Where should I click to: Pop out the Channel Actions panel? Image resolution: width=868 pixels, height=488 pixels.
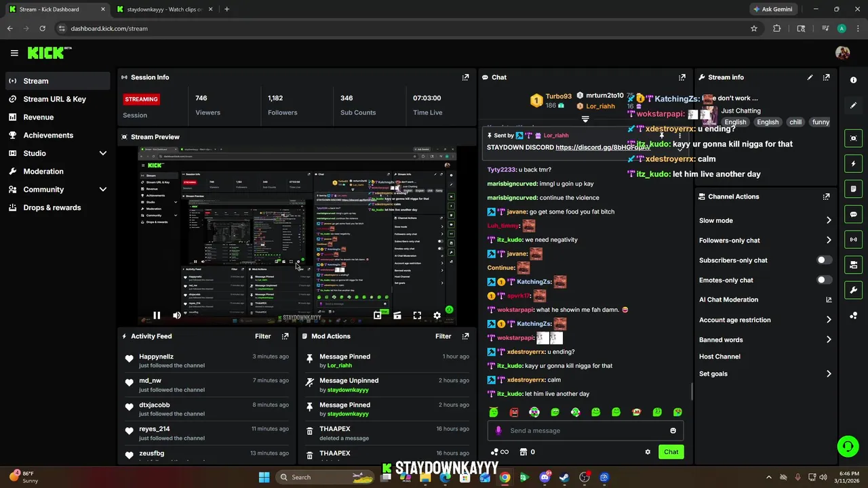pos(826,197)
